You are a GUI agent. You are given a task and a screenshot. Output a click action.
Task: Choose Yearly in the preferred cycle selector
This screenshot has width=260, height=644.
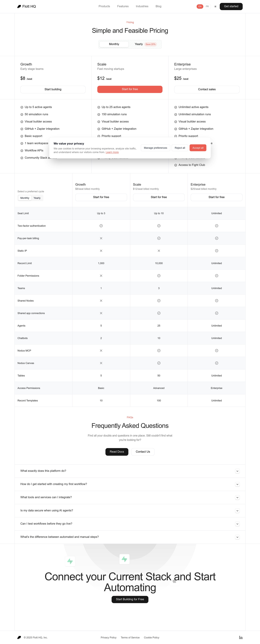coord(37,198)
